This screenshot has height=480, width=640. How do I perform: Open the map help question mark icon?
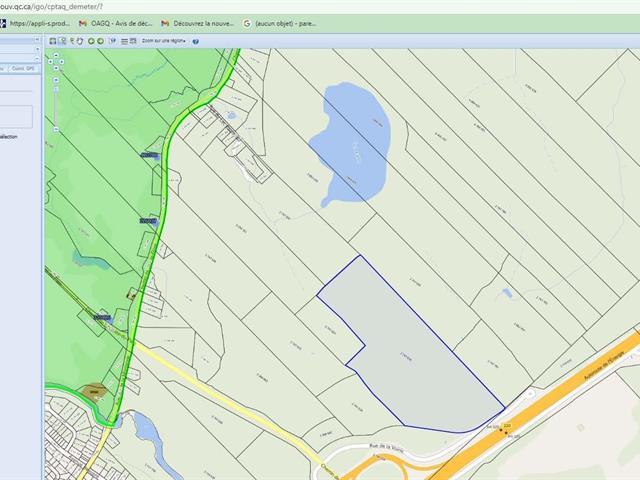(196, 41)
